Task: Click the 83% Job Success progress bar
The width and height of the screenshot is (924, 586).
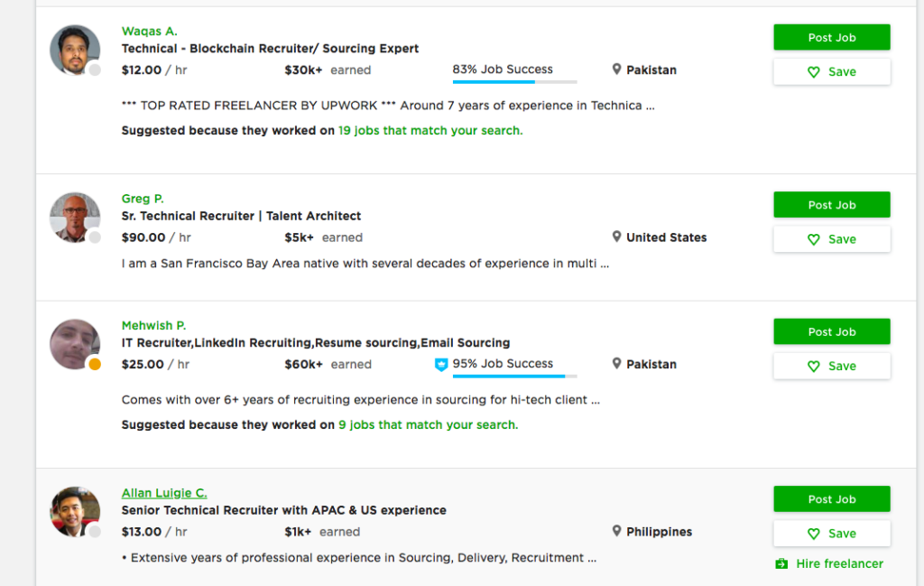Action: pyautogui.click(x=514, y=80)
